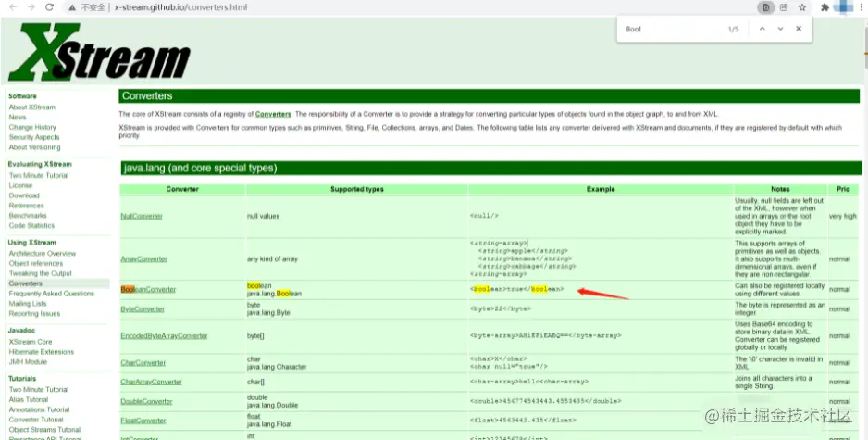Open the Object Streams Tutorial sidebar link
The width and height of the screenshot is (868, 440).
(44, 429)
